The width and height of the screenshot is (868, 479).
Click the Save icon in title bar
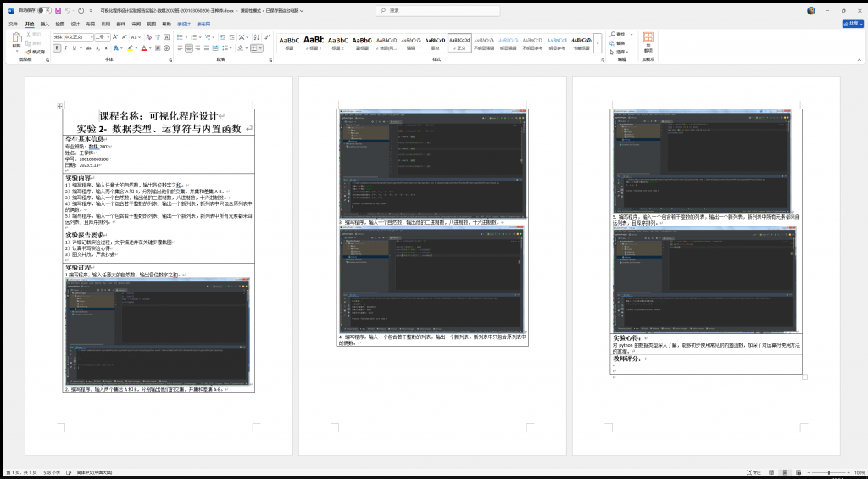coord(58,11)
